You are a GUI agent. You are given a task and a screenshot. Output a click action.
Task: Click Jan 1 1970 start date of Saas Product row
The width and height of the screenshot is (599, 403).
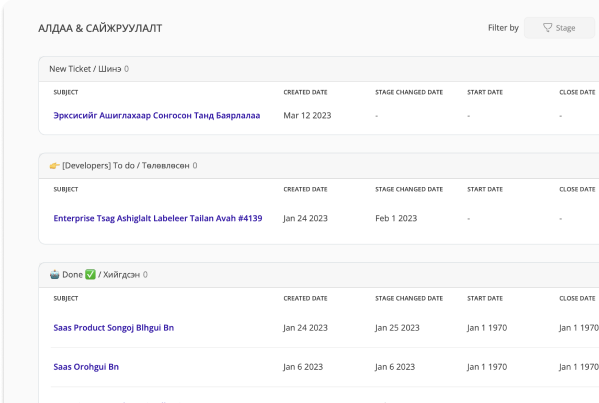[487, 328]
